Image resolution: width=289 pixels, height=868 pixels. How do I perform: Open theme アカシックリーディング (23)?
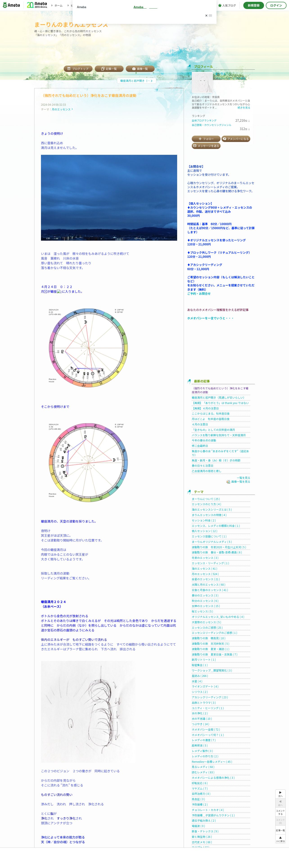[x=210, y=697]
